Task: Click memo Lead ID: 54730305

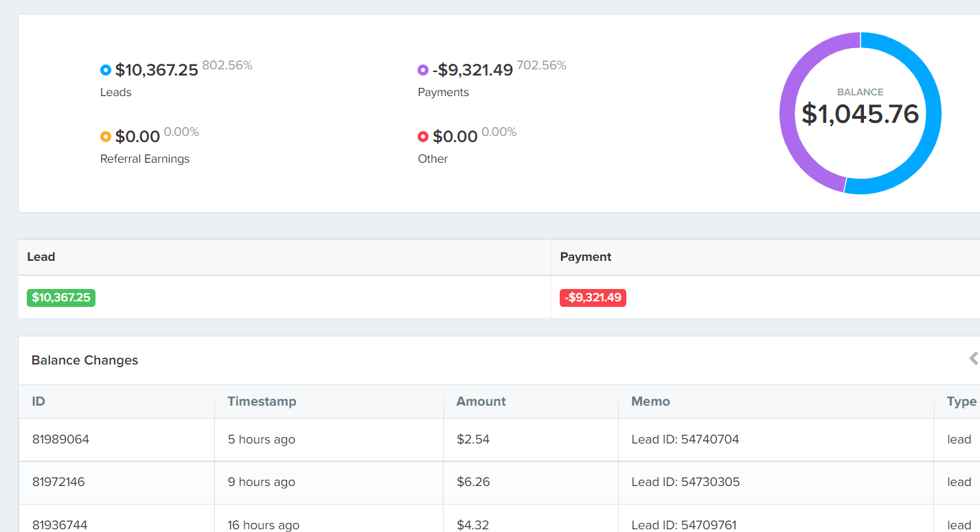Action: 685,482
